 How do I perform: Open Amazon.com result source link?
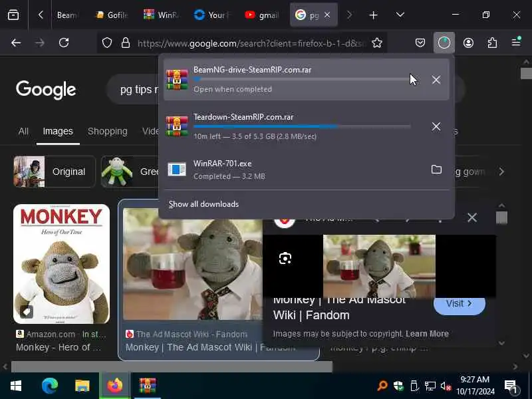[x=61, y=334]
